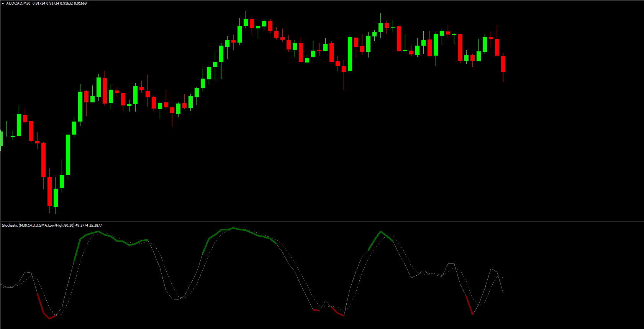This screenshot has height=329, width=644.
Task: Click the OHLC price values in chart header
Action: 60,3
